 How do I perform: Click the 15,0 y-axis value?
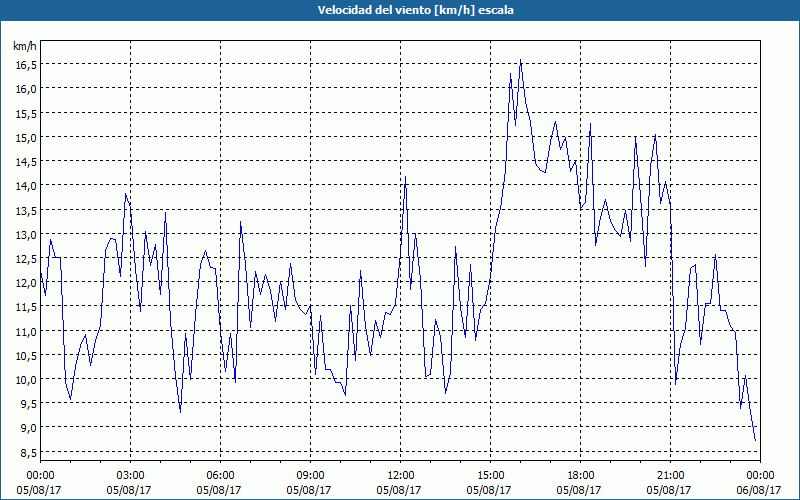point(26,137)
